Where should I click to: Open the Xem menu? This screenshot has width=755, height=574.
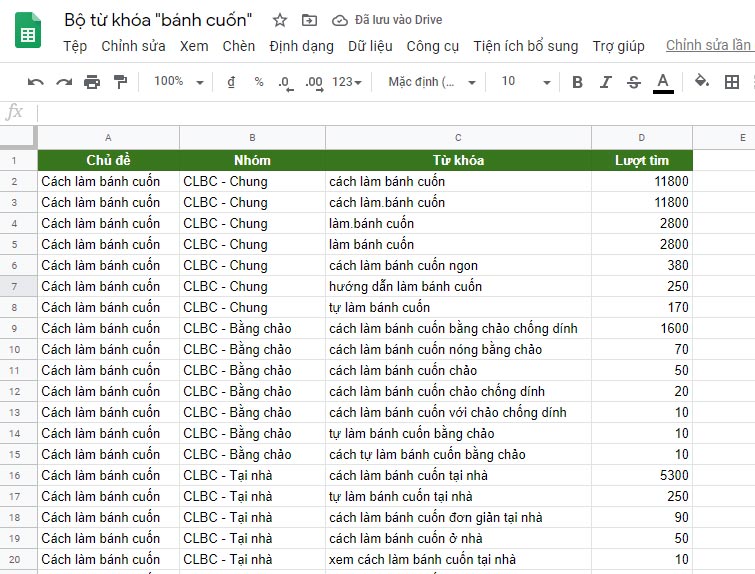click(194, 46)
